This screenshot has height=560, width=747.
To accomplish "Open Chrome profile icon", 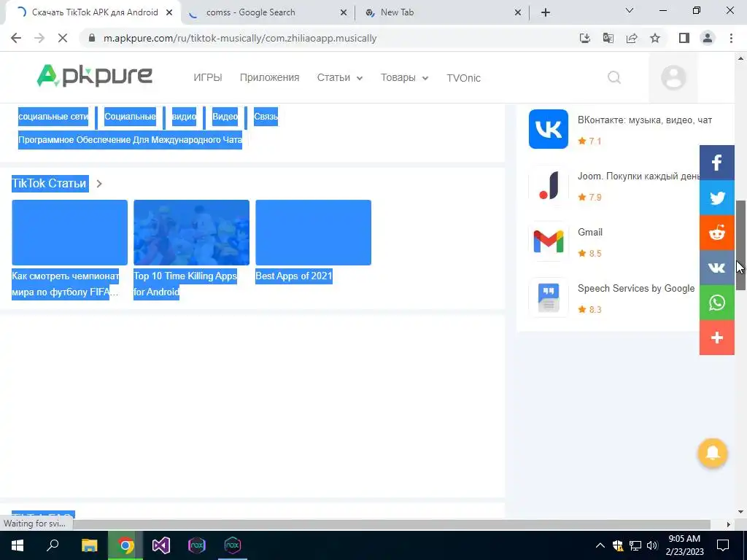I will (708, 38).
